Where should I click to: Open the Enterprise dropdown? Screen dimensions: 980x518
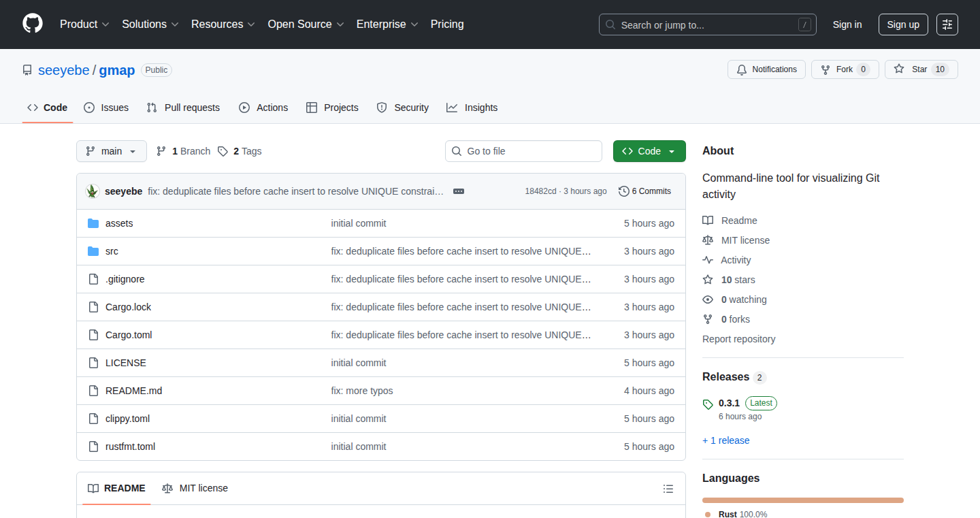pyautogui.click(x=387, y=24)
